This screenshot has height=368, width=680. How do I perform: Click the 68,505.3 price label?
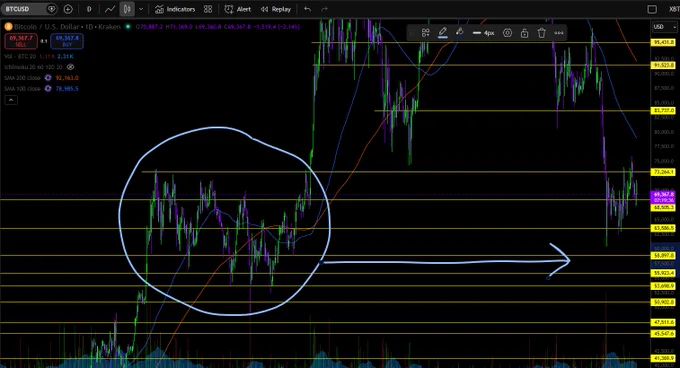coord(664,208)
